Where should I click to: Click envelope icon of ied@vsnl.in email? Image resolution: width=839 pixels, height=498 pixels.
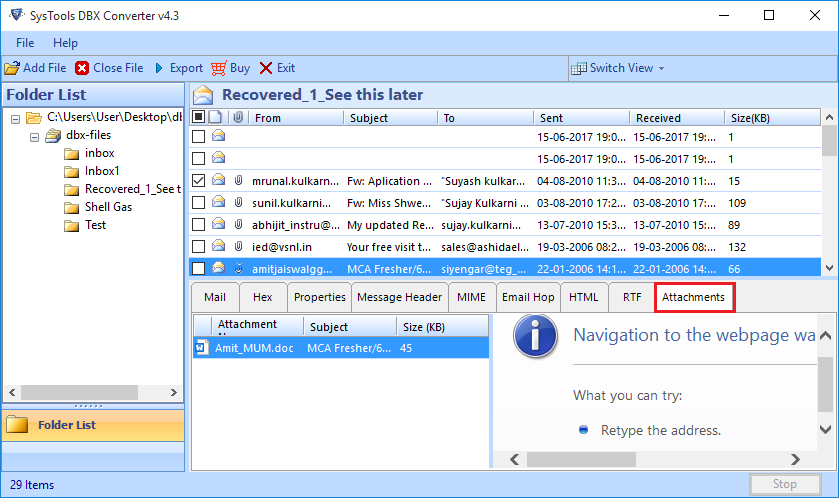(218, 246)
